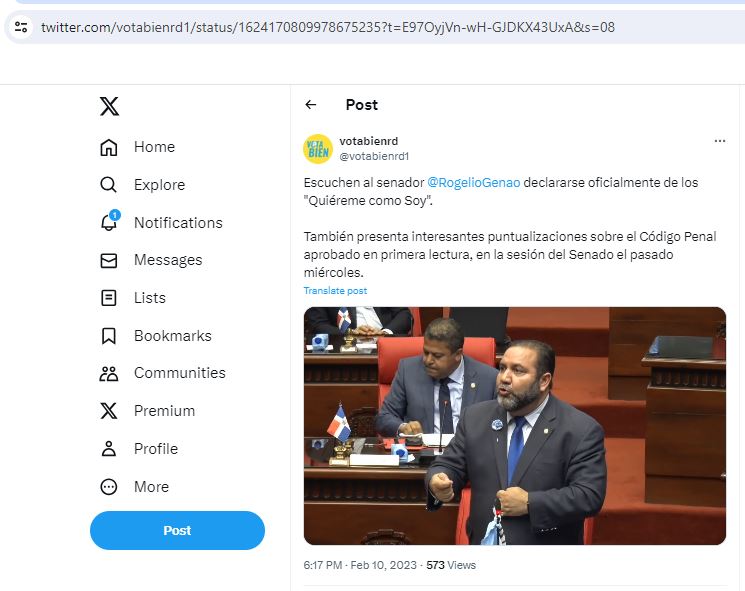Open the Profile person icon

(109, 448)
